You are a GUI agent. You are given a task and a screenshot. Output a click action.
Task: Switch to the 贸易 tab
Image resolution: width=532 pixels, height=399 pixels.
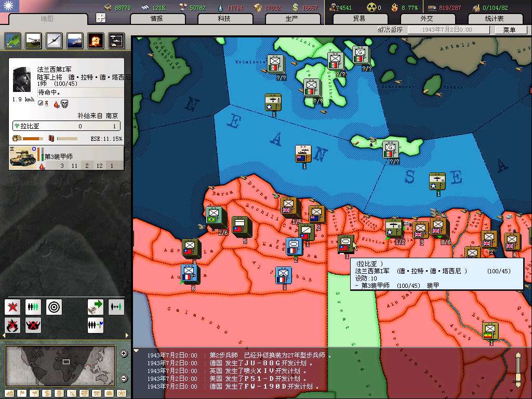(360, 19)
